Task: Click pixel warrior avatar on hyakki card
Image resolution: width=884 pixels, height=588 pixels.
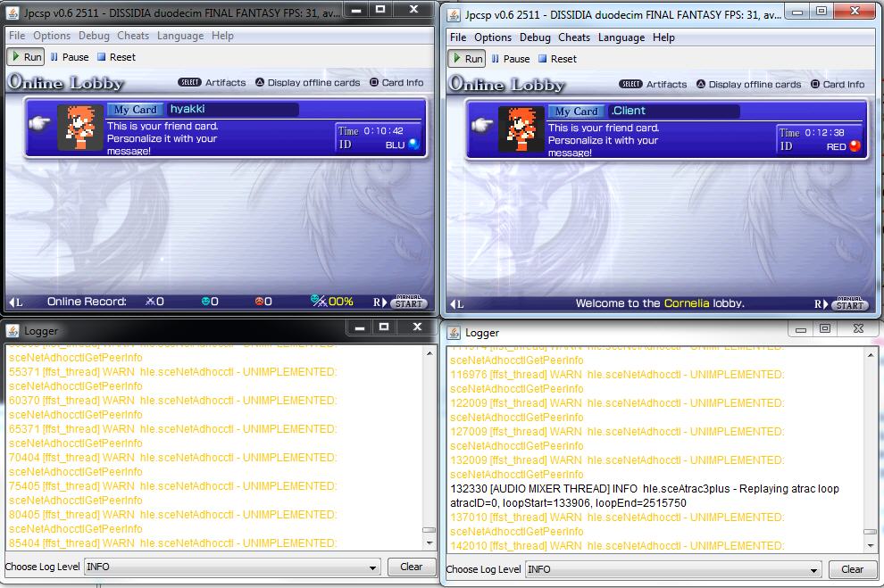Action: [x=80, y=128]
